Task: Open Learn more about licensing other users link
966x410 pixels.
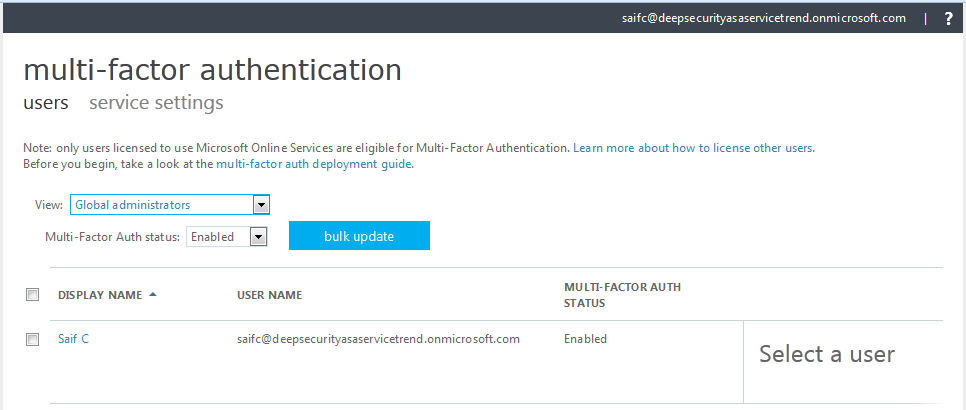Action: (x=693, y=148)
